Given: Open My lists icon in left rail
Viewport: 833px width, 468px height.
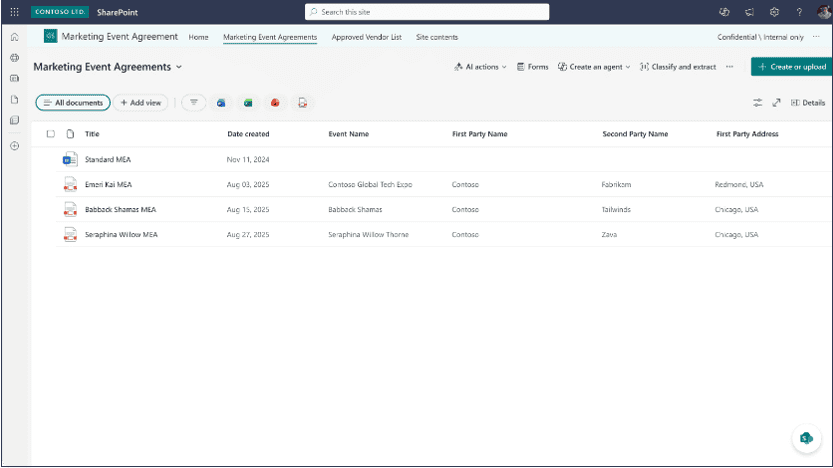Looking at the screenshot, I should pos(14,120).
